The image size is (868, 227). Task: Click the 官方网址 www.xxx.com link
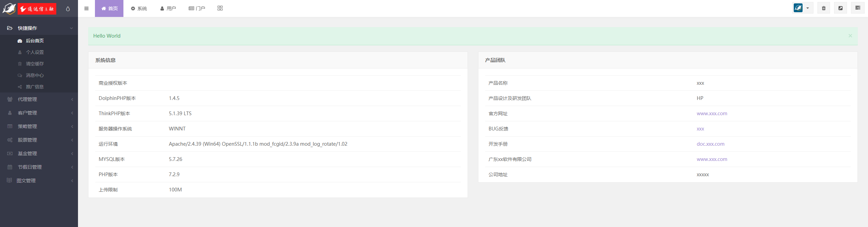click(712, 113)
